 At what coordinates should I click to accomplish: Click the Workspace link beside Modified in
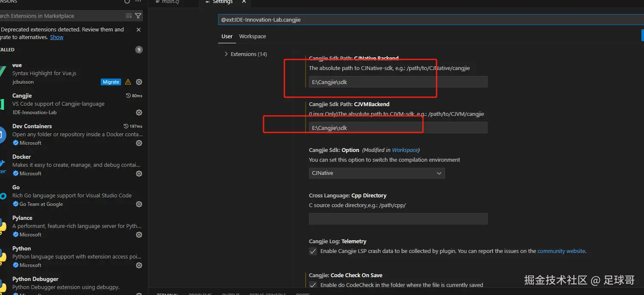[x=405, y=150]
